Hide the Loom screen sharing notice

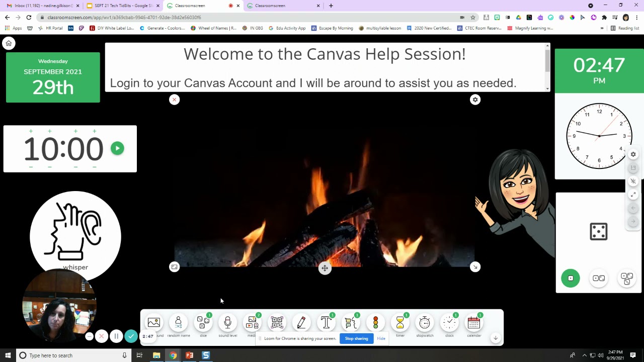(x=381, y=338)
